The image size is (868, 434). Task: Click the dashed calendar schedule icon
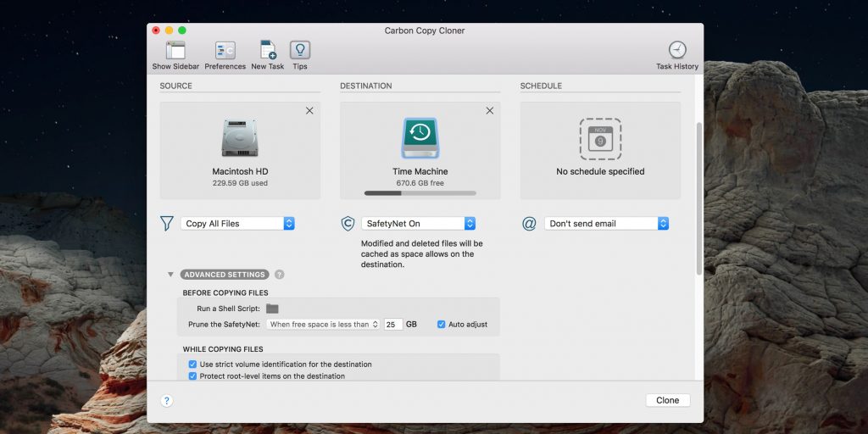(x=601, y=139)
